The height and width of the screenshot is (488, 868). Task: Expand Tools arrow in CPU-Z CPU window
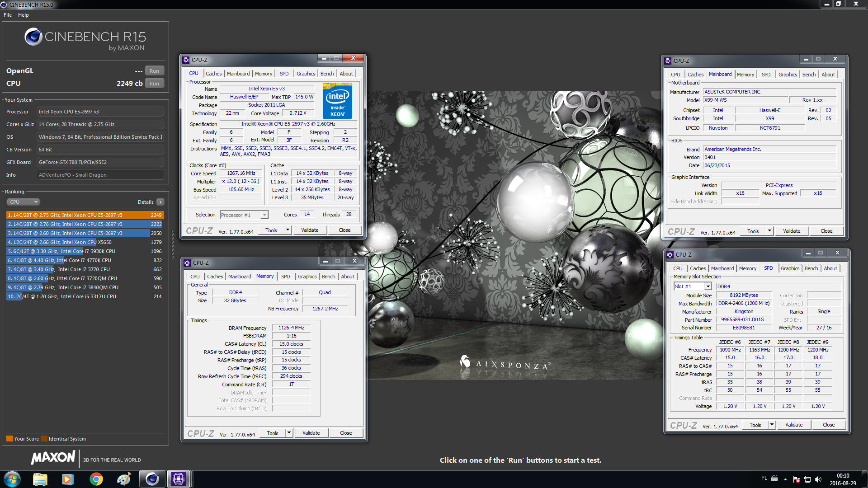point(288,230)
